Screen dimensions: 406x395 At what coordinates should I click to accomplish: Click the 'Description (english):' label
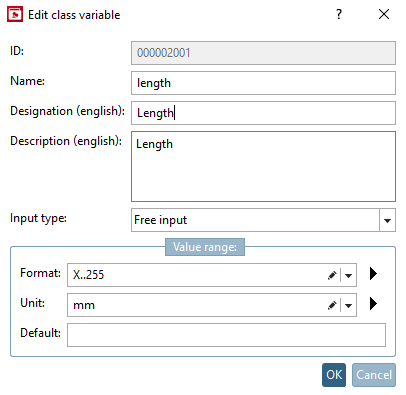pyautogui.click(x=66, y=141)
